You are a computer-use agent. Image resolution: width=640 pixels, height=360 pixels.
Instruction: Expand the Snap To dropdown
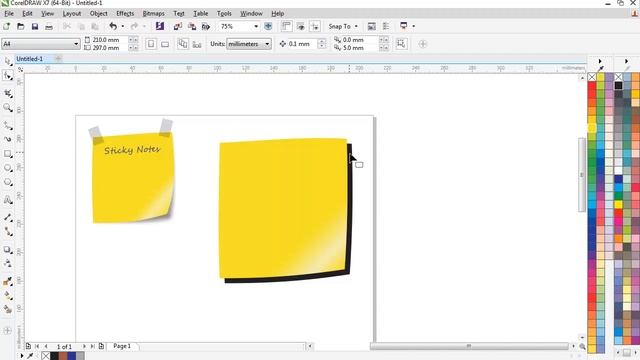(356, 27)
